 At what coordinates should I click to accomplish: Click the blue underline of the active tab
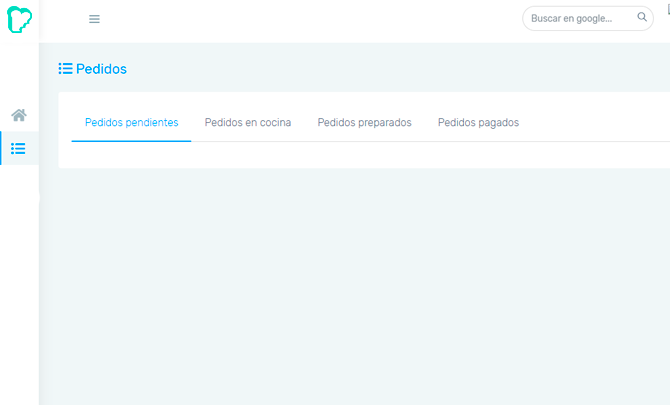(131, 141)
